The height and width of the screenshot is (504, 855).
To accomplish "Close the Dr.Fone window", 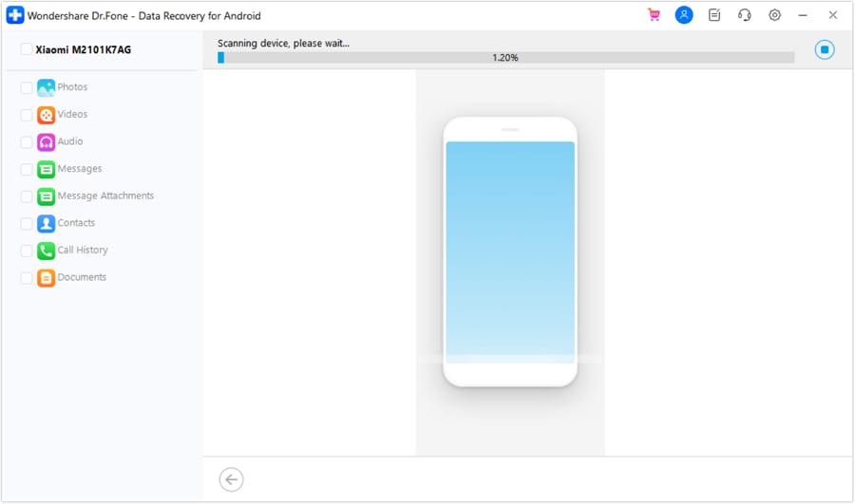I will pyautogui.click(x=832, y=15).
